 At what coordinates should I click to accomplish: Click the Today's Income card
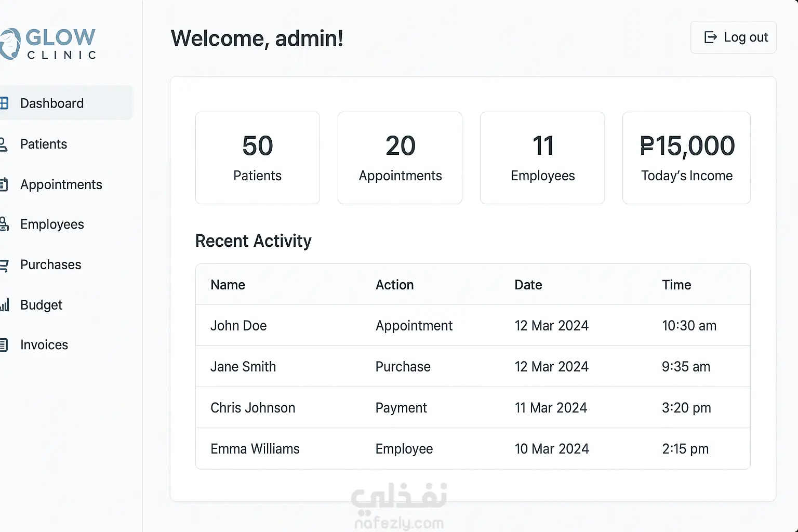click(686, 158)
